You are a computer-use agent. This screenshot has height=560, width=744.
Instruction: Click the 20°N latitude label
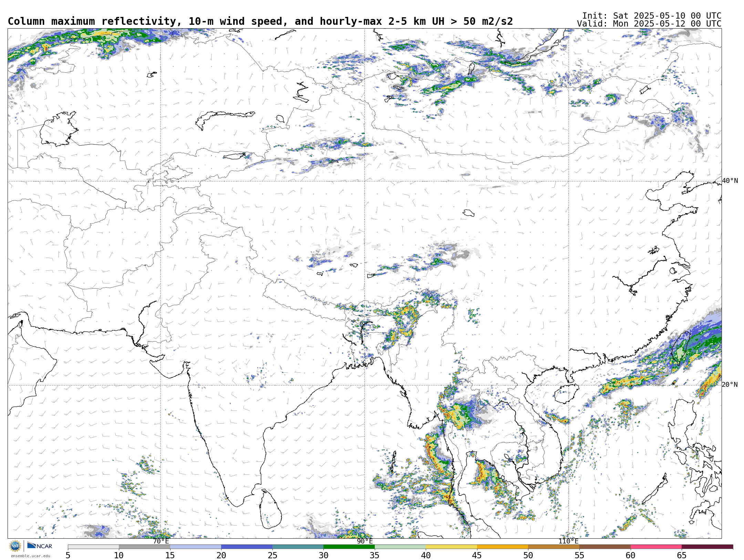click(730, 385)
